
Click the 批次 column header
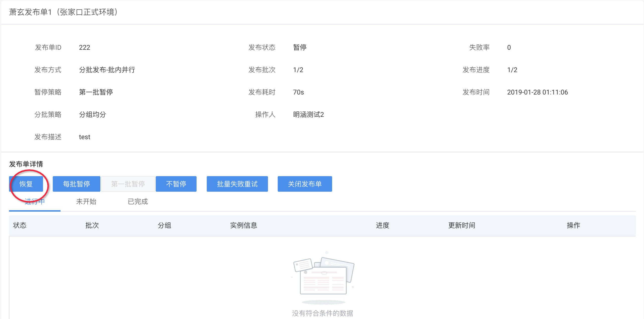[92, 225]
